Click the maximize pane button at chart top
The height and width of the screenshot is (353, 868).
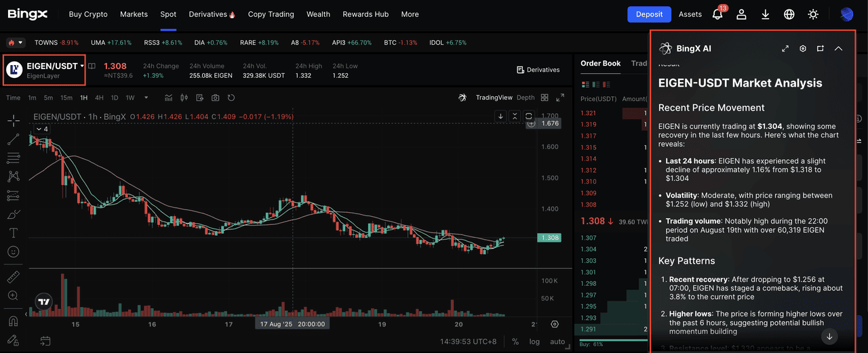(529, 117)
